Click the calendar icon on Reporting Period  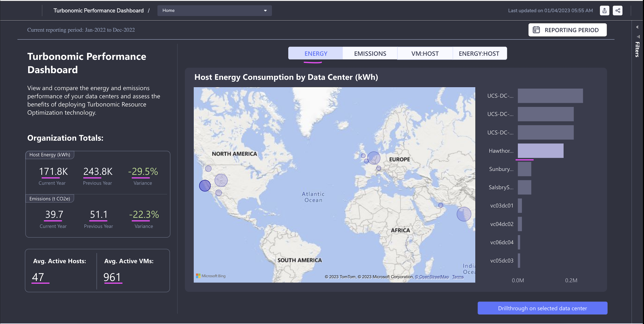(536, 30)
